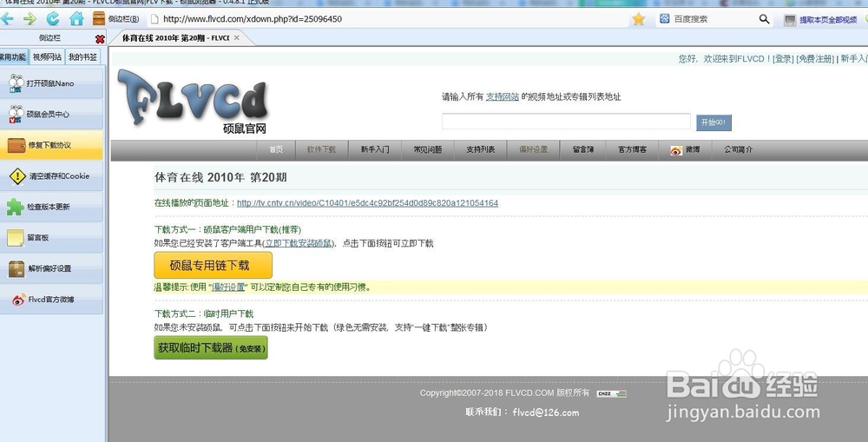Click the 体育在线 2010年 第20期 heading
This screenshot has height=442, width=868.
(220, 177)
